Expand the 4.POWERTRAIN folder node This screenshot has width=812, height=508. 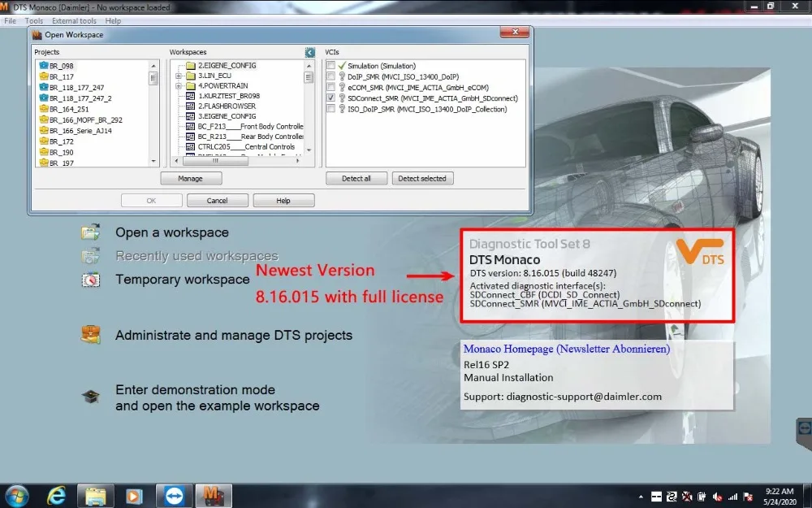pos(179,86)
